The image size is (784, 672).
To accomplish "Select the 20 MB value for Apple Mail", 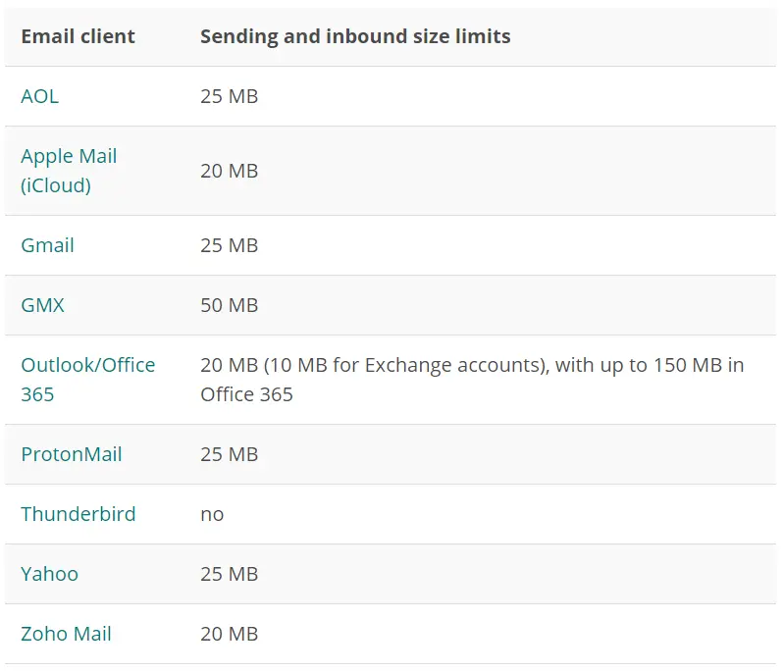I will 229,171.
